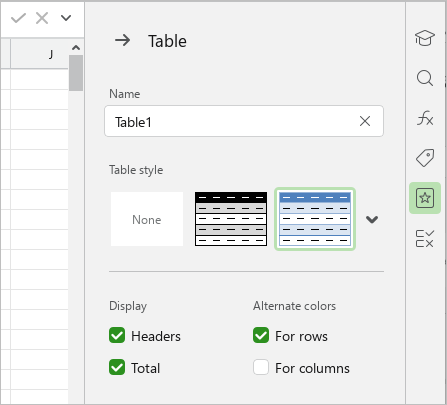447x405 pixels.
Task: Open the fx functions panel
Action: coord(425,118)
